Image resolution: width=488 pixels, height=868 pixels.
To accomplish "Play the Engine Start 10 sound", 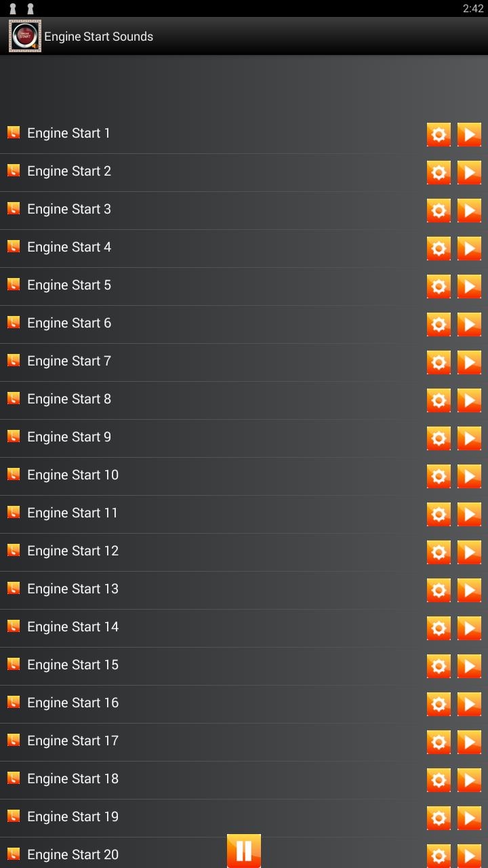I will coord(469,476).
